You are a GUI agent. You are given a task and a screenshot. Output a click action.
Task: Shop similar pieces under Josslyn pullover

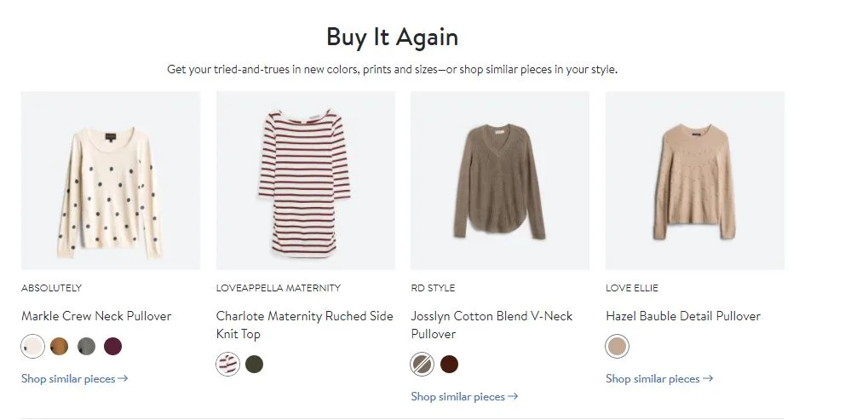click(464, 397)
